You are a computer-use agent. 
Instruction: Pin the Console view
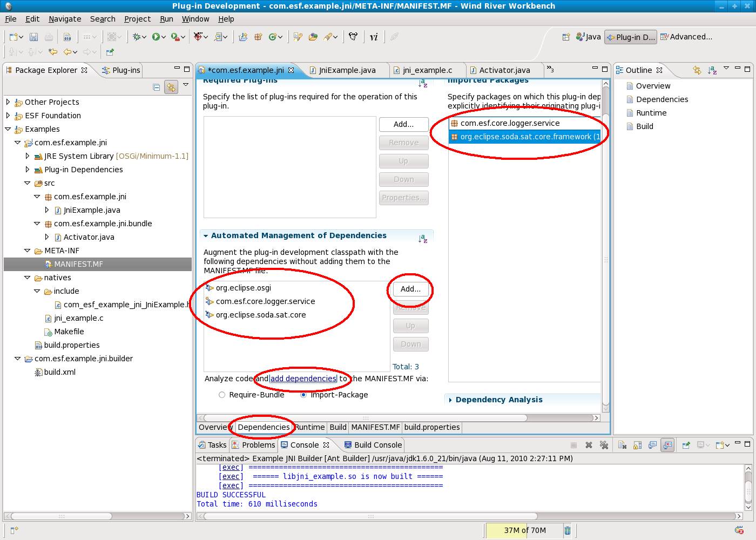point(686,445)
